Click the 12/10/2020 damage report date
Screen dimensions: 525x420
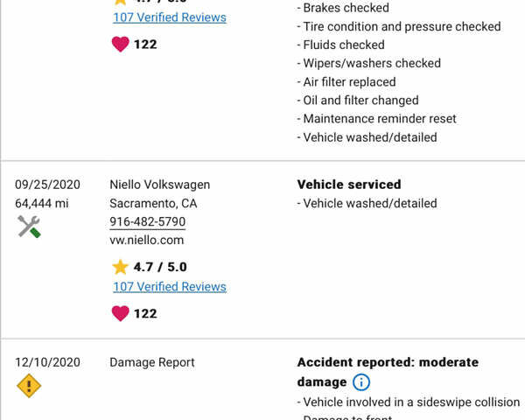tap(47, 362)
